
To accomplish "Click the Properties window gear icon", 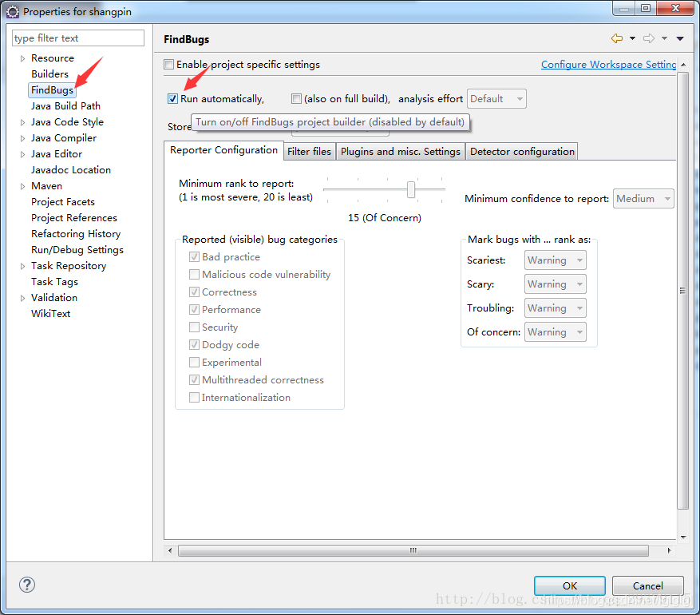I will 13,12.
